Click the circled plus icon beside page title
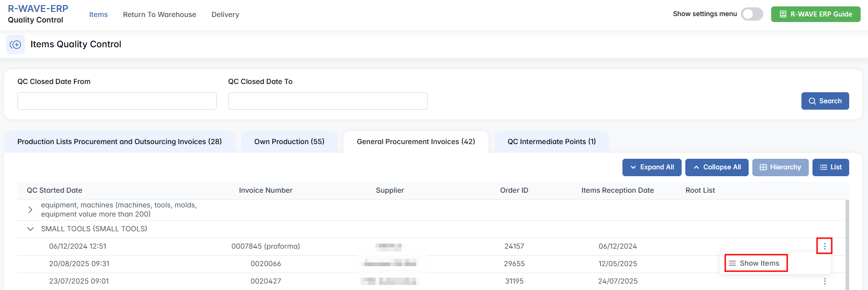 (15, 45)
